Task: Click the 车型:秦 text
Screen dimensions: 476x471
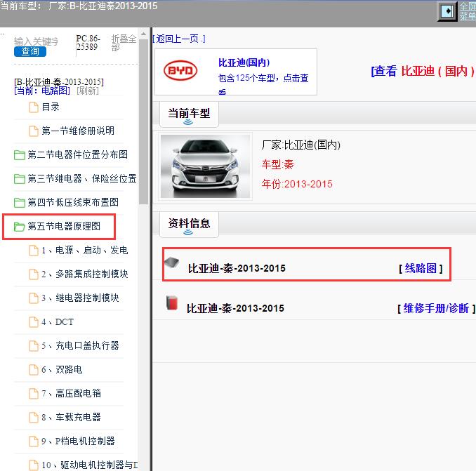Action: (277, 164)
